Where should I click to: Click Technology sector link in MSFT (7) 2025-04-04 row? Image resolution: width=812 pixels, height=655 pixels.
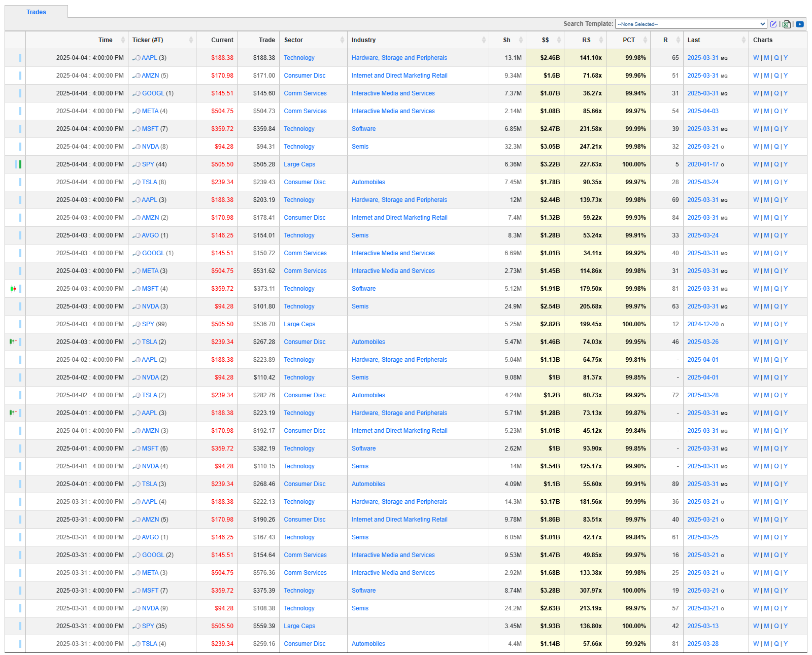point(299,129)
